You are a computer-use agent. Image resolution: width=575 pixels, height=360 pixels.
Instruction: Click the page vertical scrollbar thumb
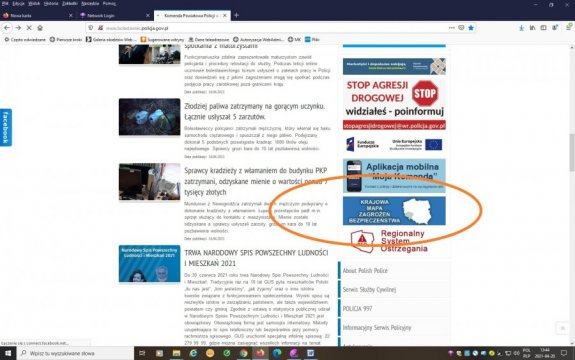[x=571, y=152]
